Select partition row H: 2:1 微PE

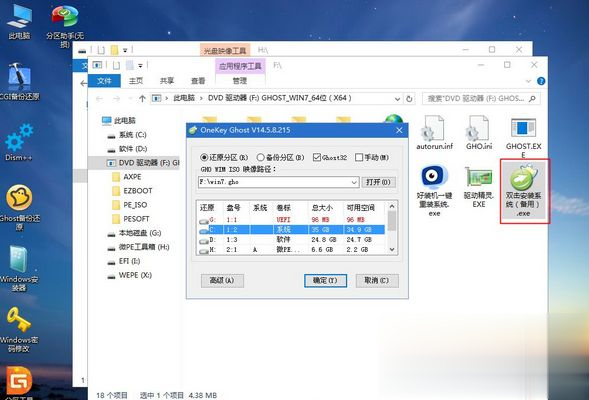tap(291, 249)
